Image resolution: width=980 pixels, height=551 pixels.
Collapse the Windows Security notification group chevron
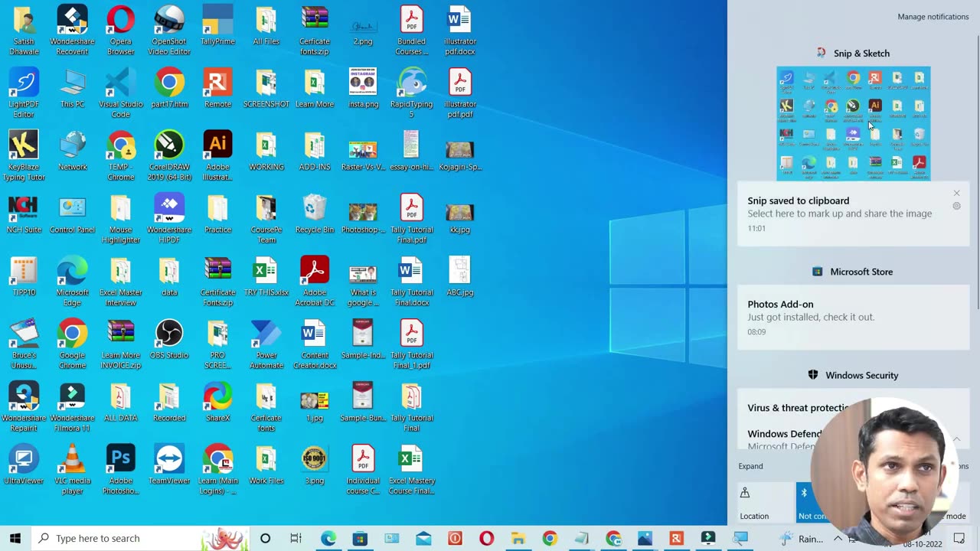point(957,439)
